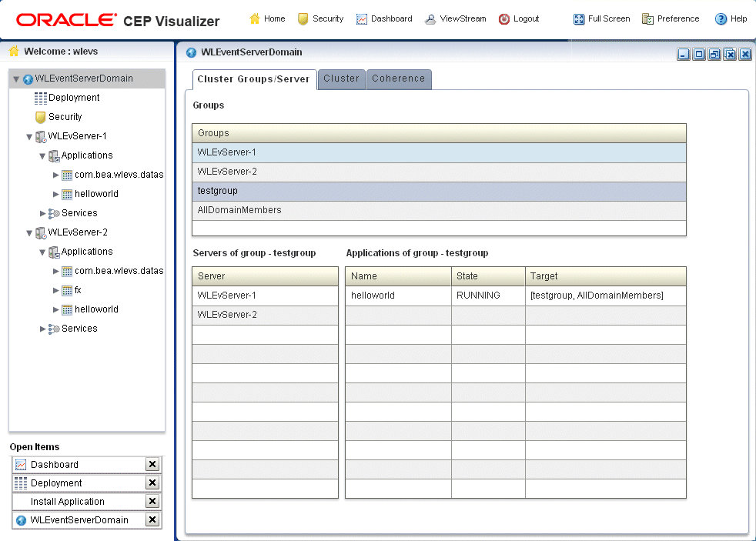756x541 pixels.
Task: Launch ViewStream from the top toolbar
Action: click(x=430, y=18)
